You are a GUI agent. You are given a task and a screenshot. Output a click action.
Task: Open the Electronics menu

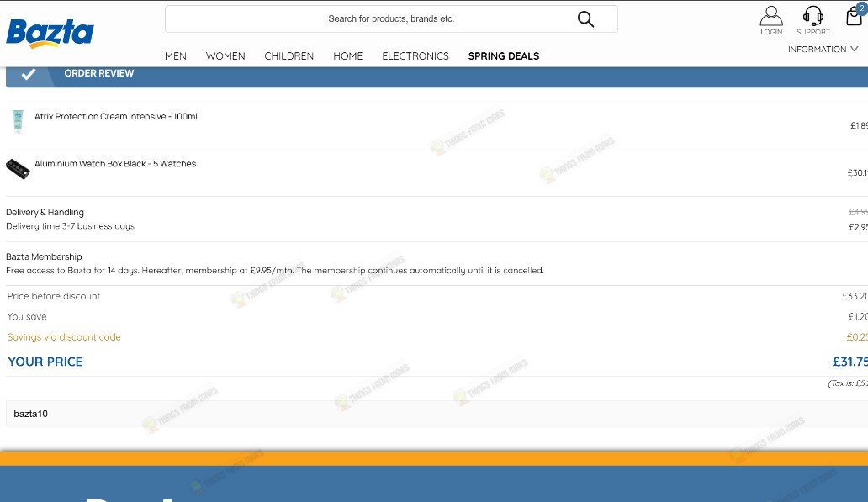(415, 55)
